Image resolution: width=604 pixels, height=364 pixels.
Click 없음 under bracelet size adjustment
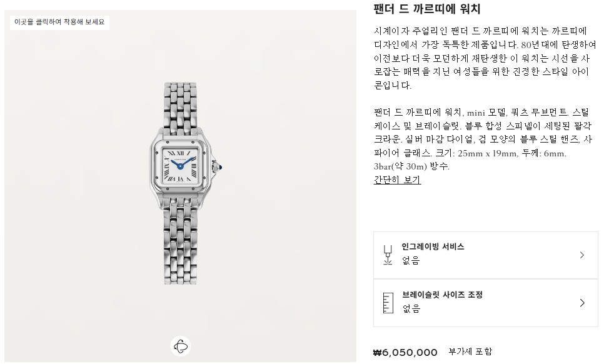(x=411, y=309)
